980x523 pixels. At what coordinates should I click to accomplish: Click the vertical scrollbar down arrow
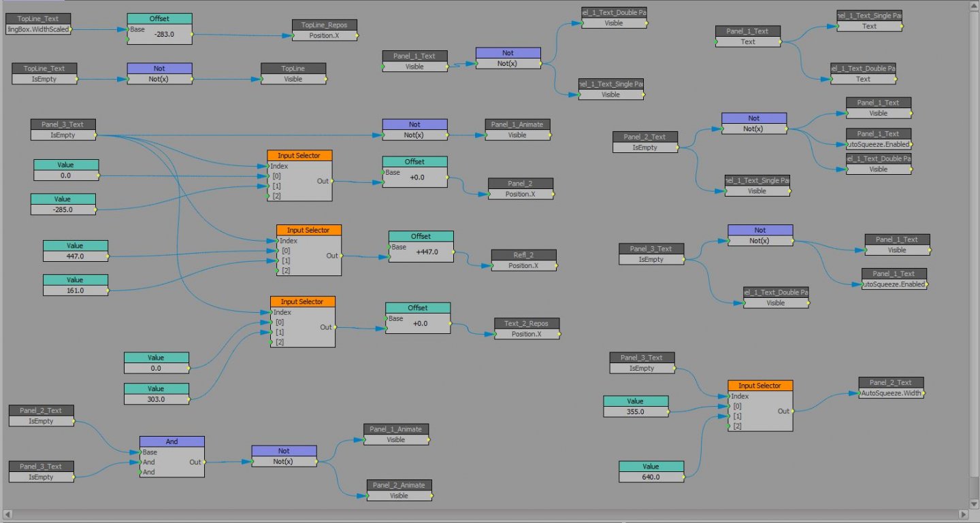(x=975, y=504)
